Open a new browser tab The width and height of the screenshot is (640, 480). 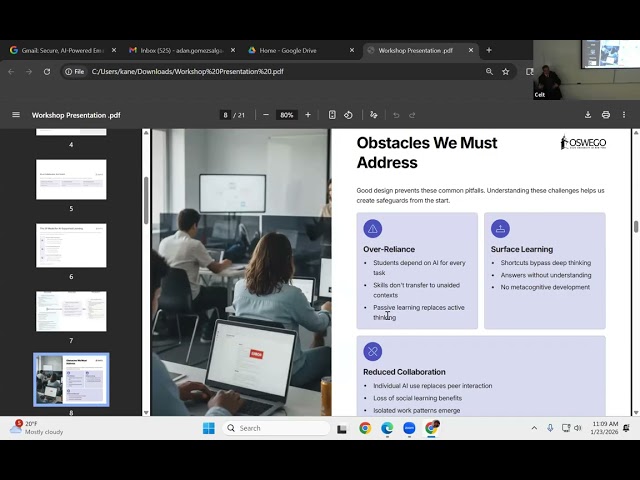[x=489, y=50]
